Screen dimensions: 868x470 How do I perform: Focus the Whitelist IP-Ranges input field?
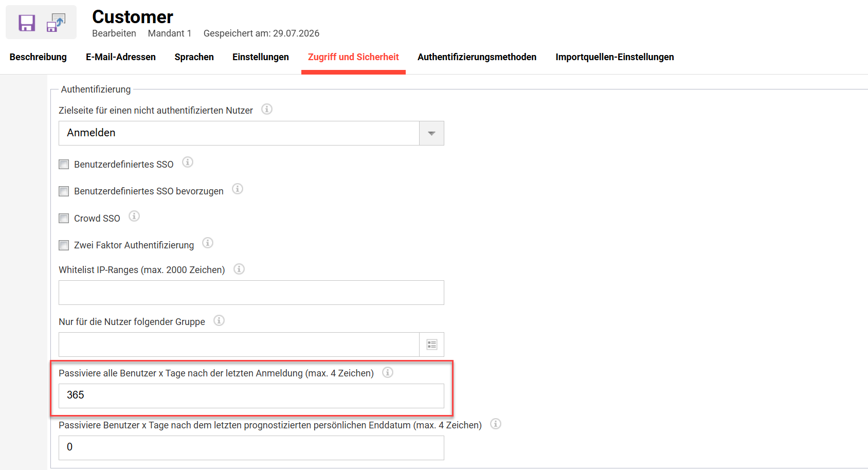click(x=251, y=293)
